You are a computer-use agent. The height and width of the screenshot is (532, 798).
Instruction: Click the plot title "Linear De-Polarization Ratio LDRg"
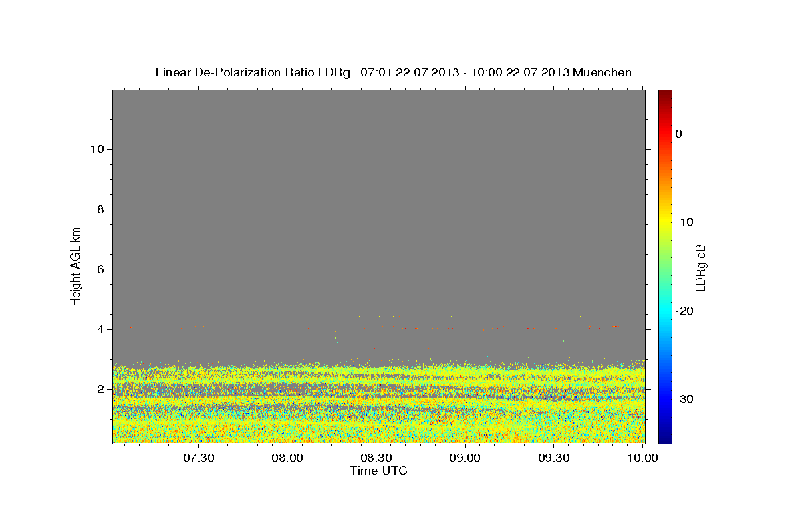click(253, 72)
